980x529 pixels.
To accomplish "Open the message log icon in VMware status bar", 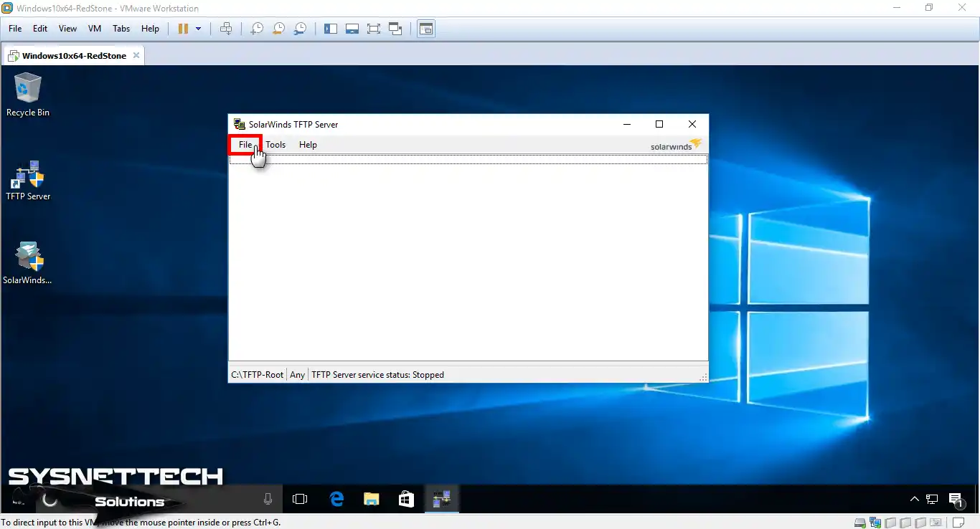I will [x=958, y=523].
